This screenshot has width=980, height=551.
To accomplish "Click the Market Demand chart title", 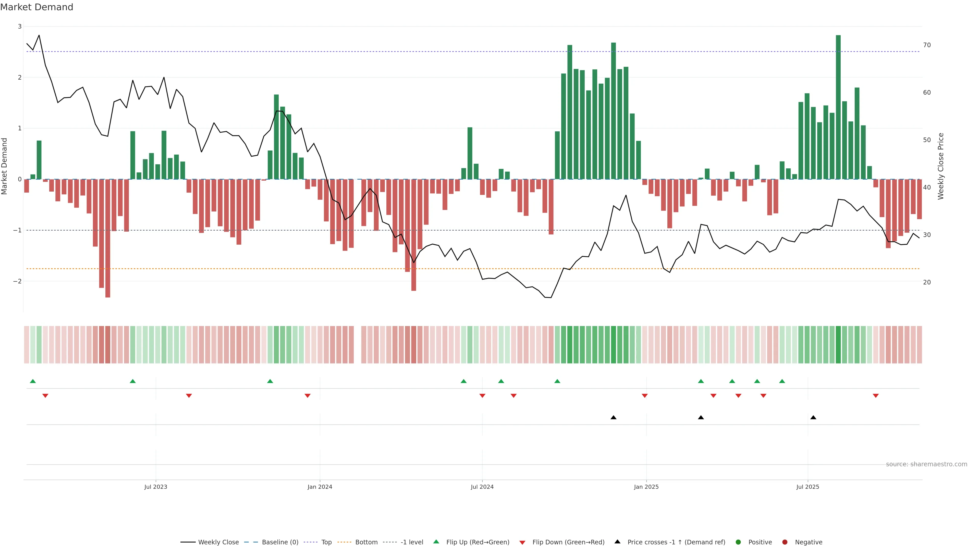I will pos(36,7).
